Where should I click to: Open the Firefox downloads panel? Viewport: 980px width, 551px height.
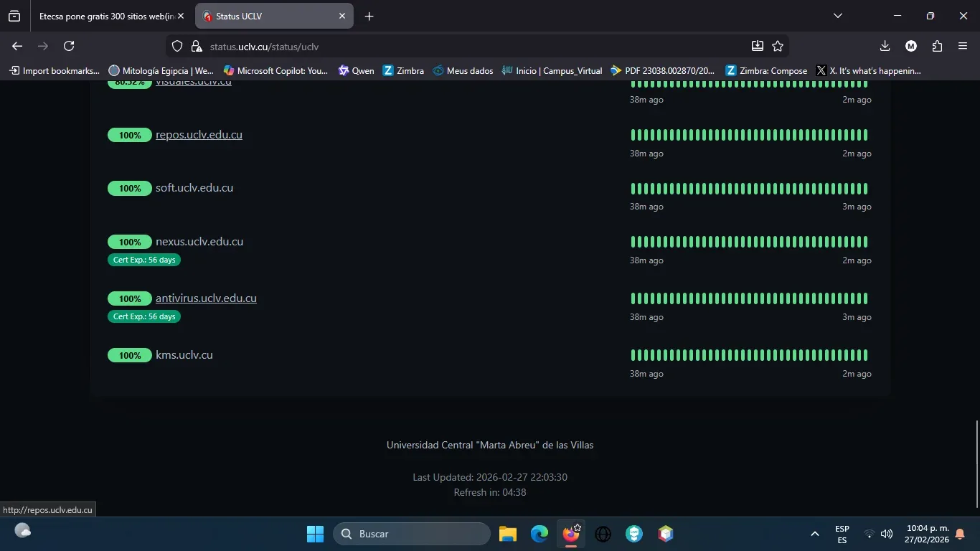click(885, 46)
